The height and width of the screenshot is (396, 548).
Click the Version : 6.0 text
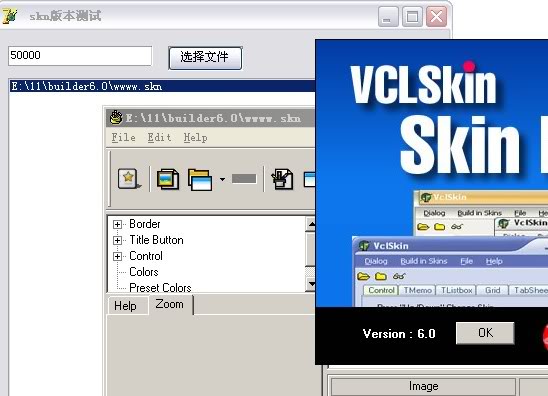[x=399, y=334]
